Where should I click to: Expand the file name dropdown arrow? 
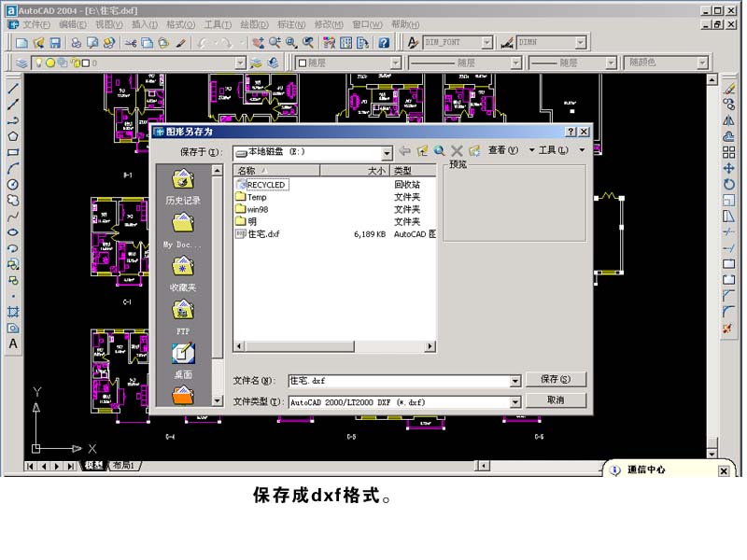[x=515, y=381]
